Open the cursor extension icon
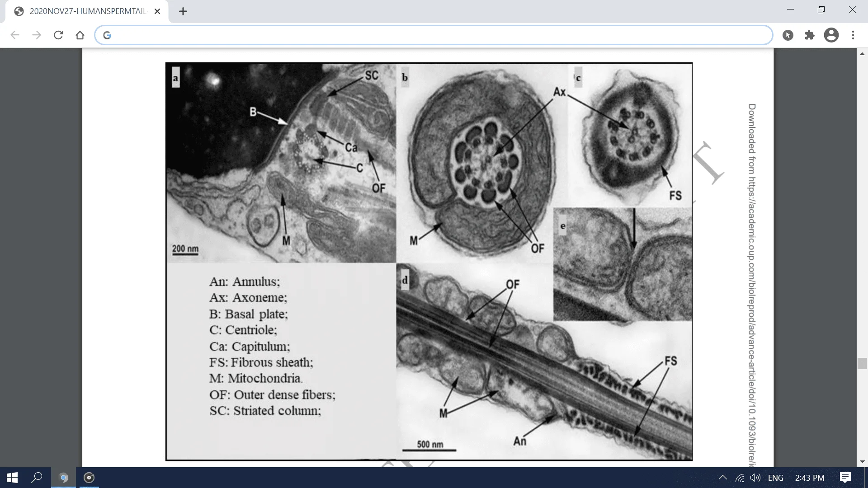This screenshot has width=868, height=488. pyautogui.click(x=788, y=35)
